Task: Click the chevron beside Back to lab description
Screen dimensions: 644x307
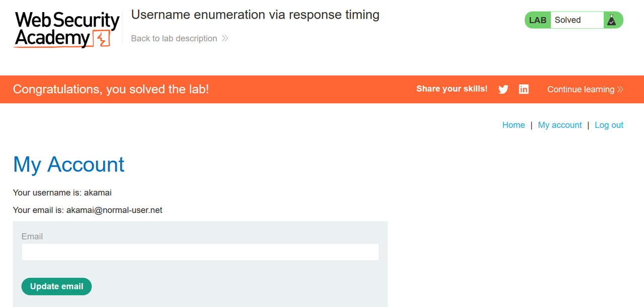Action: tap(224, 38)
